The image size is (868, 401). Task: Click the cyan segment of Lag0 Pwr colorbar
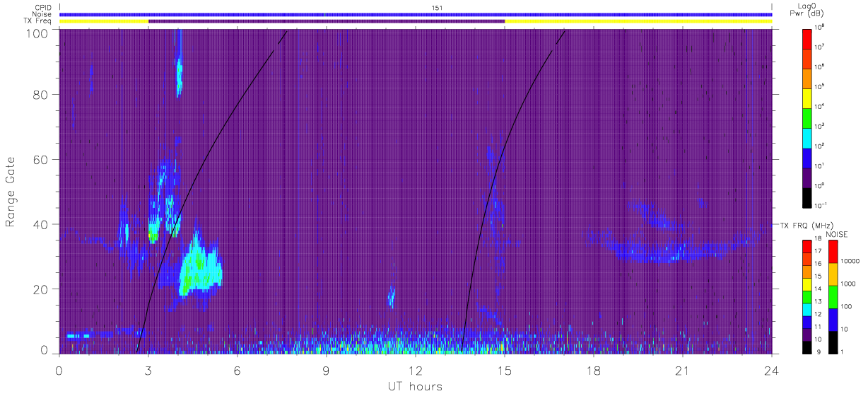(x=807, y=137)
